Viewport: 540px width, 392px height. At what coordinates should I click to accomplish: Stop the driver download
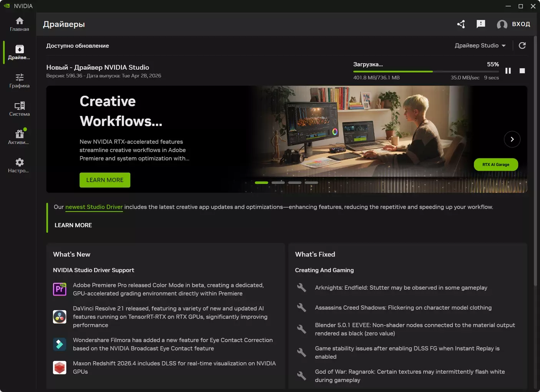(x=522, y=71)
